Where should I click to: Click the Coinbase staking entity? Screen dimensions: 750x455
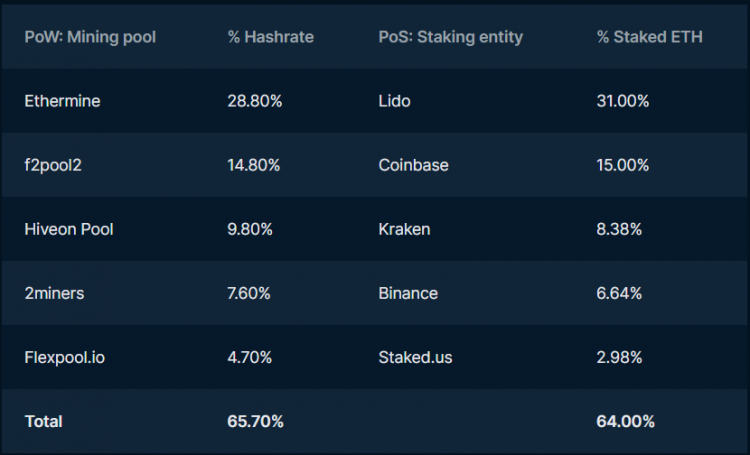click(412, 165)
